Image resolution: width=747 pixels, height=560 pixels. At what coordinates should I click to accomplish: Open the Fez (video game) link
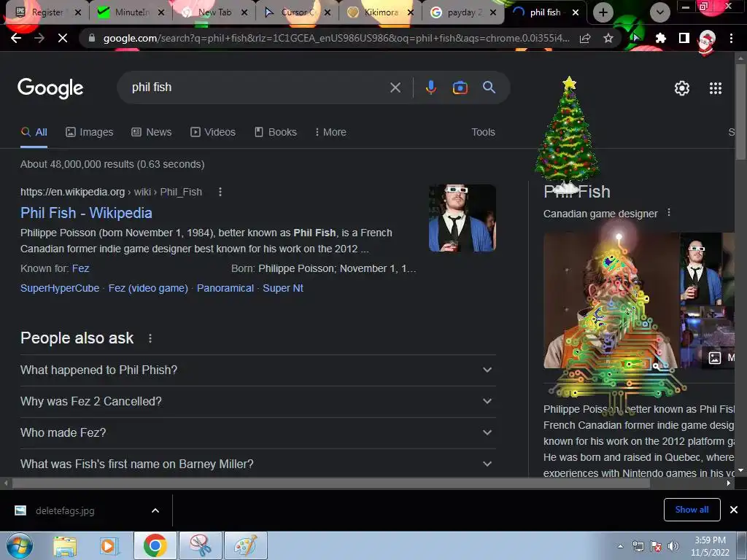pyautogui.click(x=148, y=288)
